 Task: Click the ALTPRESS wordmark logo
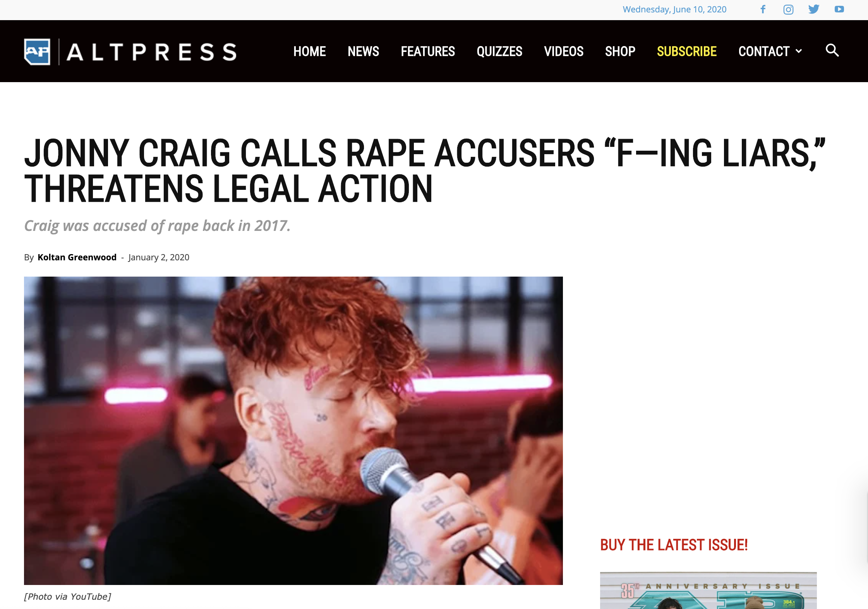pos(151,52)
